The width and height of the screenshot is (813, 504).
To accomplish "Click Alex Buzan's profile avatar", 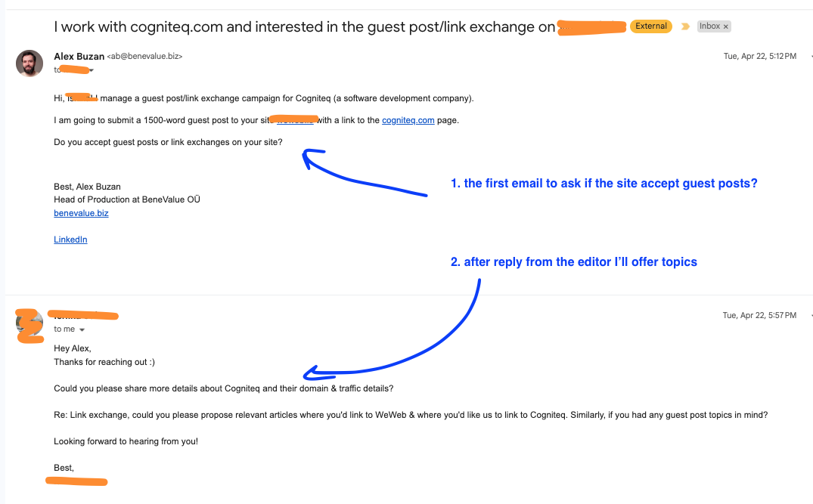I will (29, 63).
